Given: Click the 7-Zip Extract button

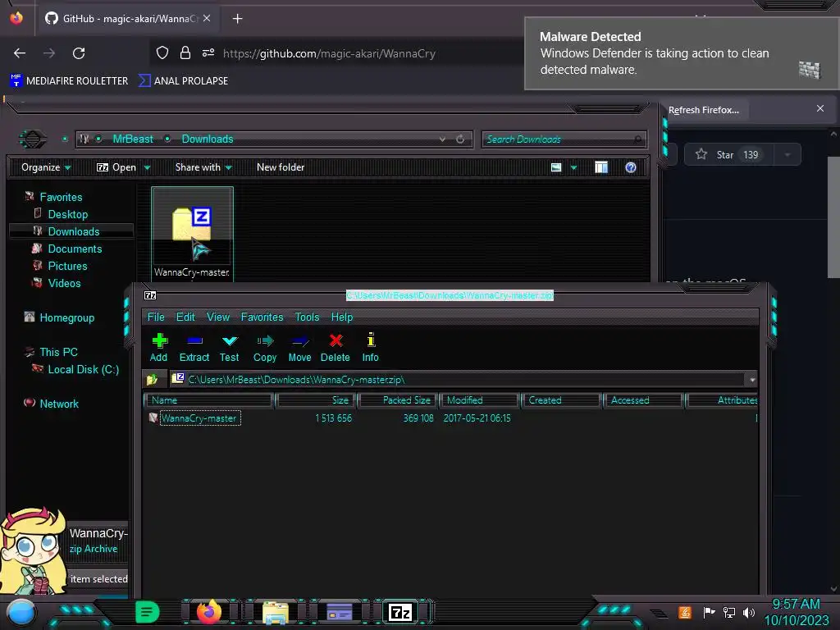Looking at the screenshot, I should click(x=194, y=348).
